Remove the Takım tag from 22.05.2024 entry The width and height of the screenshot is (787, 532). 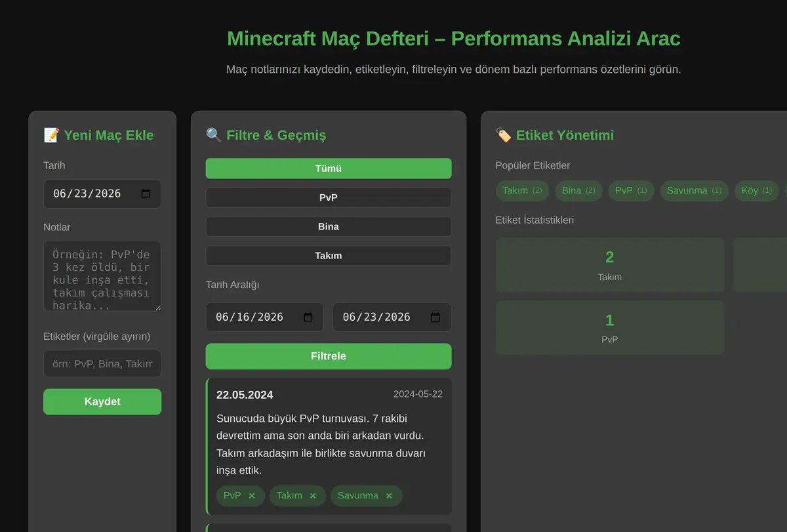313,496
